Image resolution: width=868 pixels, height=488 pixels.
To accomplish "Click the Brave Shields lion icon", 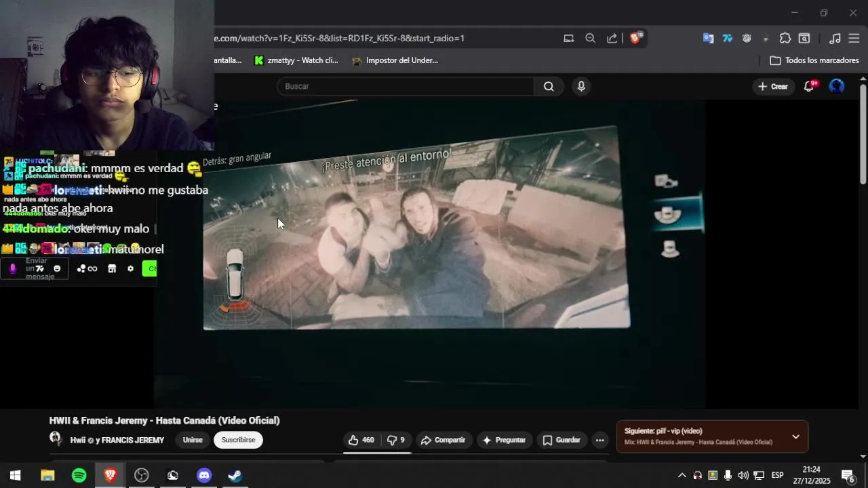I will click(x=635, y=38).
